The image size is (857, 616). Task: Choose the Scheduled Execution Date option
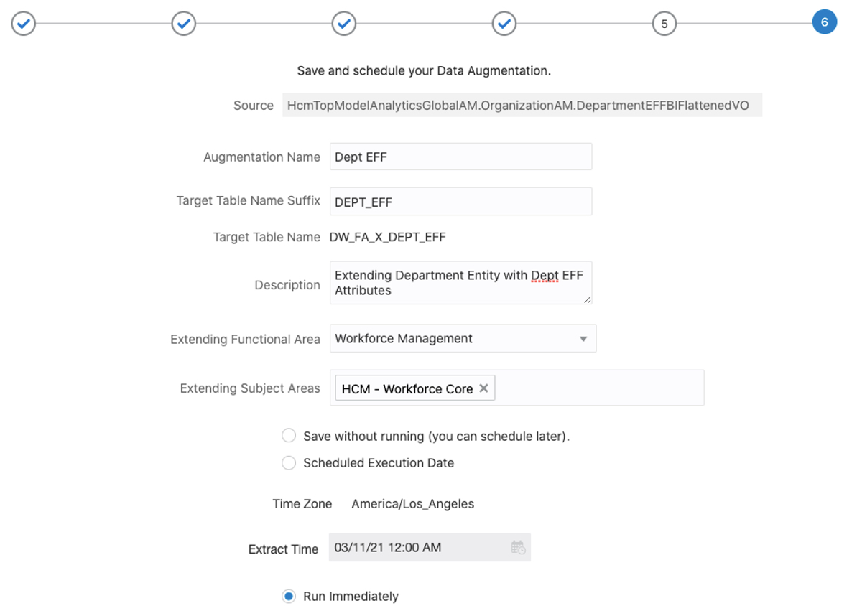(x=289, y=463)
